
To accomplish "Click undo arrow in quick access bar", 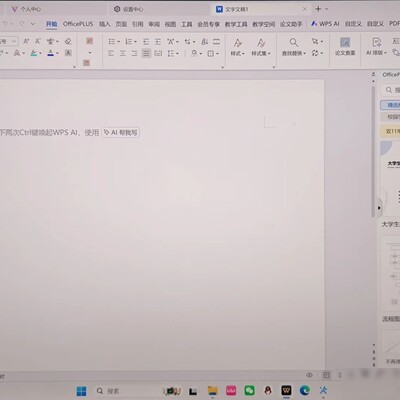I will (x=5, y=24).
